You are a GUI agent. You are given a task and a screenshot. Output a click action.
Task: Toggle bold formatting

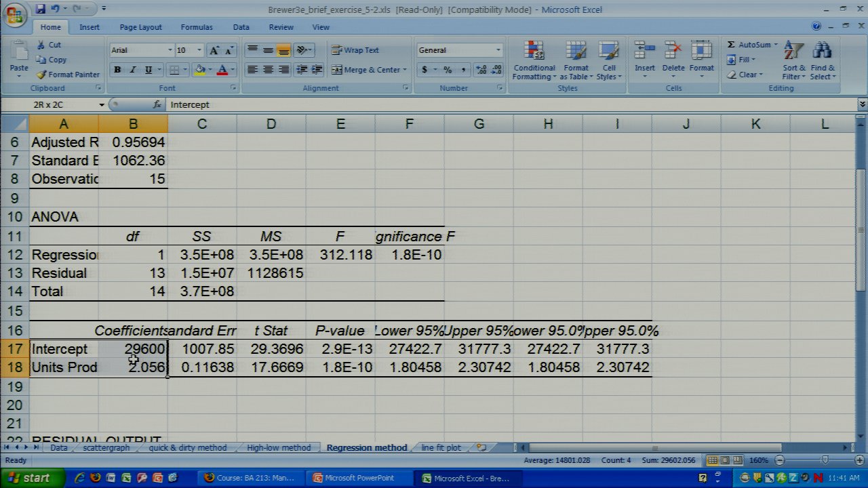click(117, 70)
